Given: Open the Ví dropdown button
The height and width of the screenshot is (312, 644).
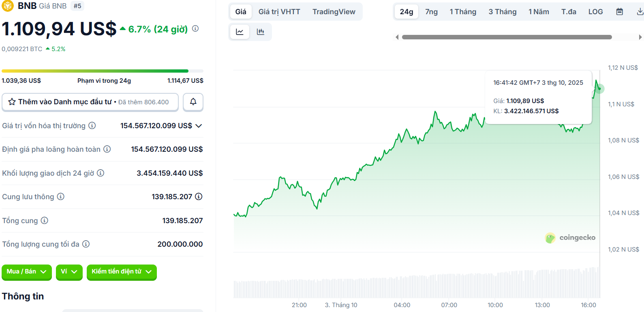Looking at the screenshot, I should (x=69, y=271).
